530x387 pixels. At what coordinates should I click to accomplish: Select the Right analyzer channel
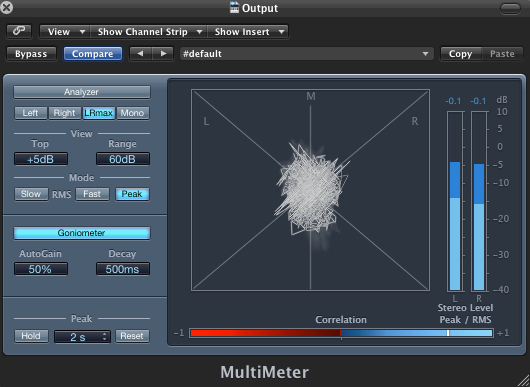coord(64,113)
